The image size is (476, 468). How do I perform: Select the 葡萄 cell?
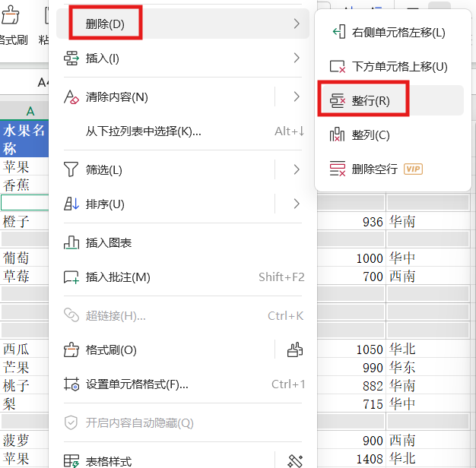pos(24,258)
